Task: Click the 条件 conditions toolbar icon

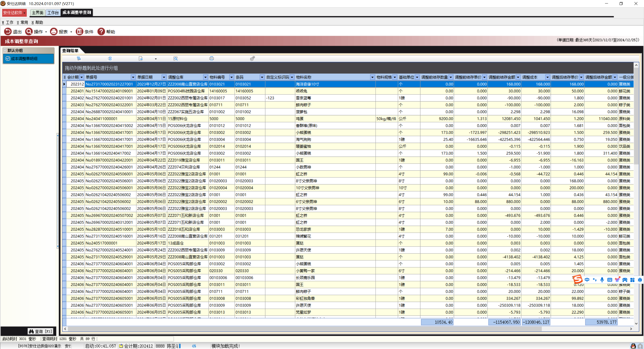Action: tap(79, 32)
